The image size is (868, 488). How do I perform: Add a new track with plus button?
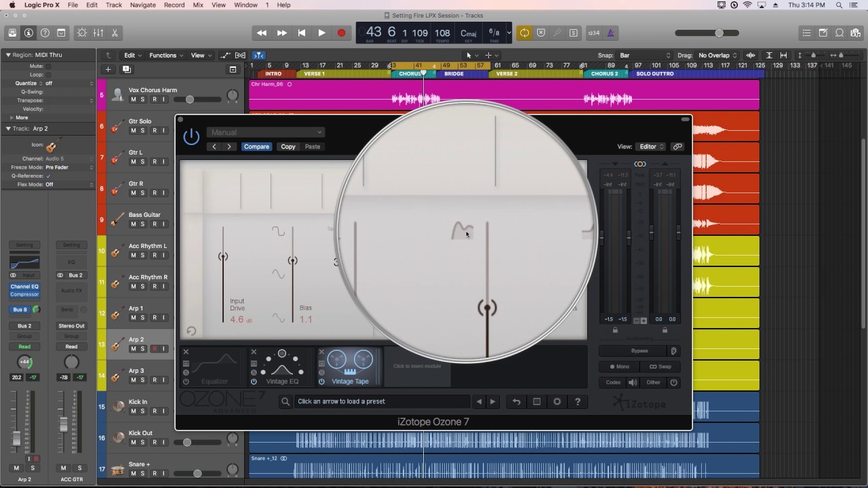108,69
